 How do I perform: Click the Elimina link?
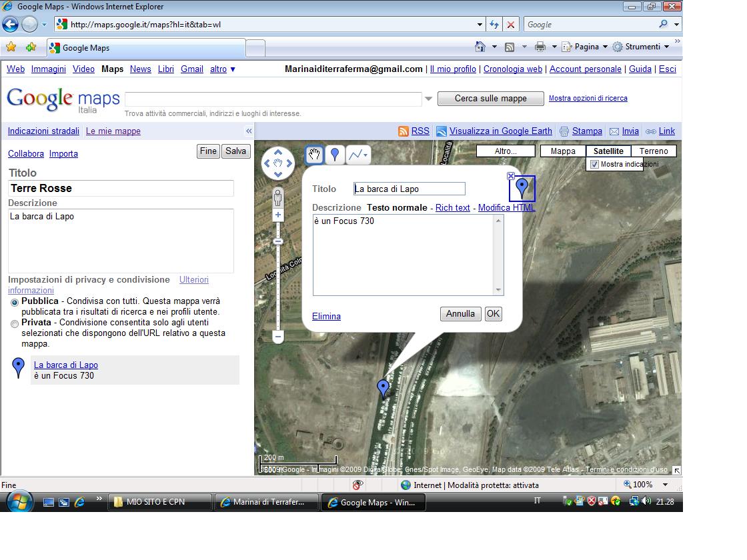326,316
